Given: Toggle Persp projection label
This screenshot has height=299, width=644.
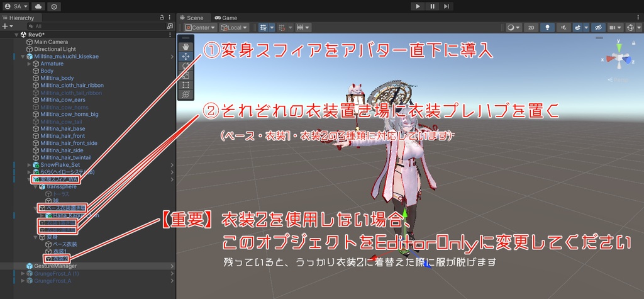Looking at the screenshot, I should click(x=619, y=80).
